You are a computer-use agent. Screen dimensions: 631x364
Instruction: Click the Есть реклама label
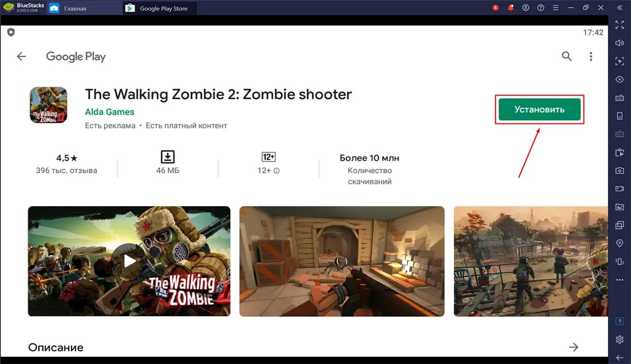(110, 126)
